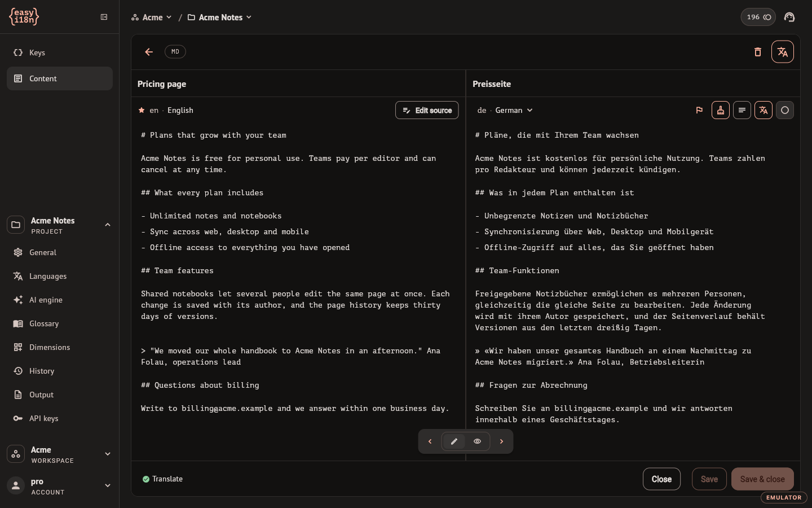Expand the Acme workspace selector
The height and width of the screenshot is (508, 812).
pos(60,454)
